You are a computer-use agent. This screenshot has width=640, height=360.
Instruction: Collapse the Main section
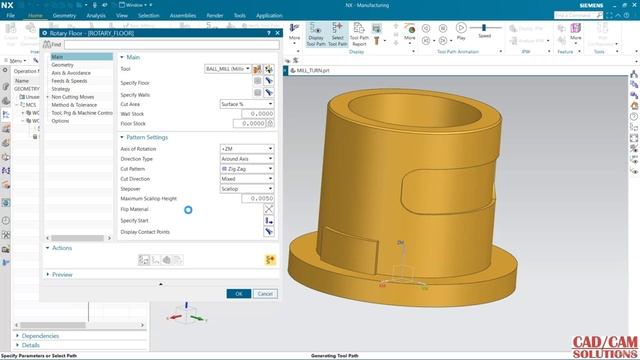coord(122,57)
